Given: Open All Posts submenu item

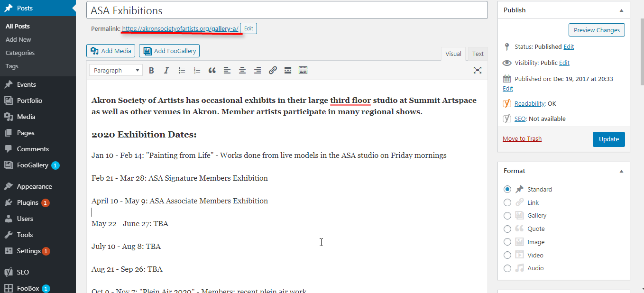Looking at the screenshot, I should 18,26.
